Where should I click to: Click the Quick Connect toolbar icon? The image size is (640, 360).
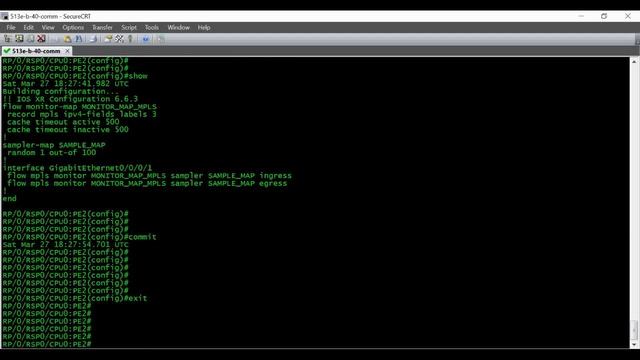pos(19,39)
